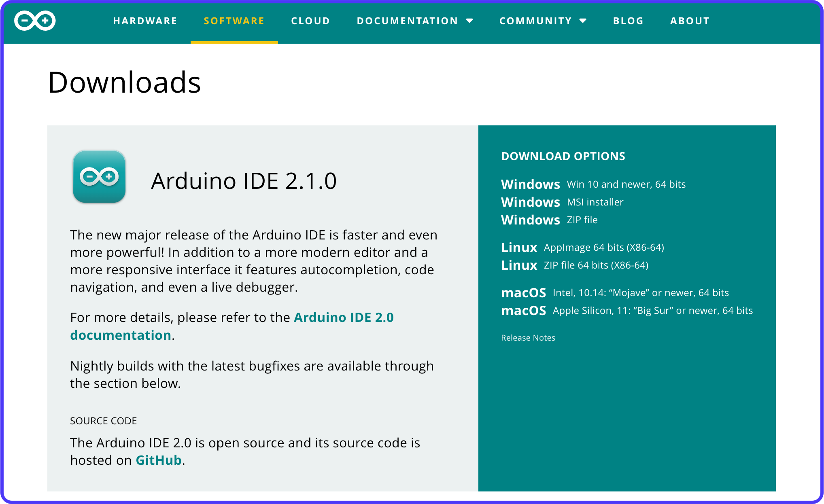824x504 pixels.
Task: Download the Windows MSI installer
Action: point(562,202)
